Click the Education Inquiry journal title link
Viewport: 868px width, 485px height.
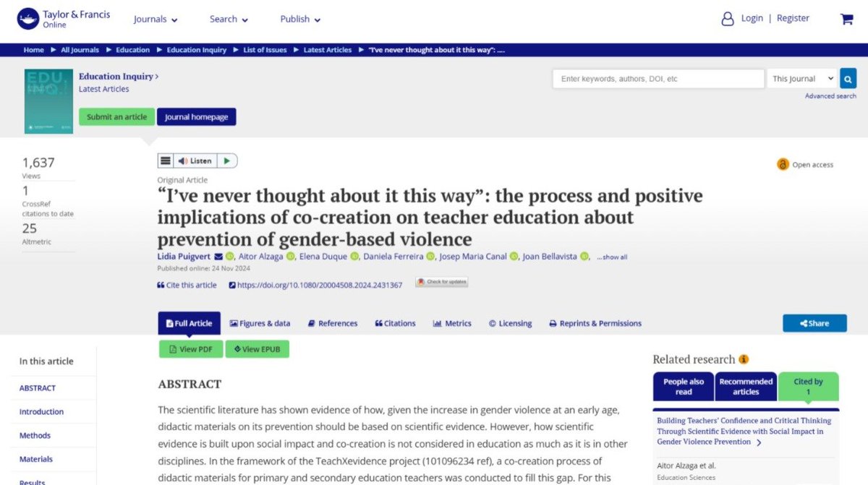(119, 76)
